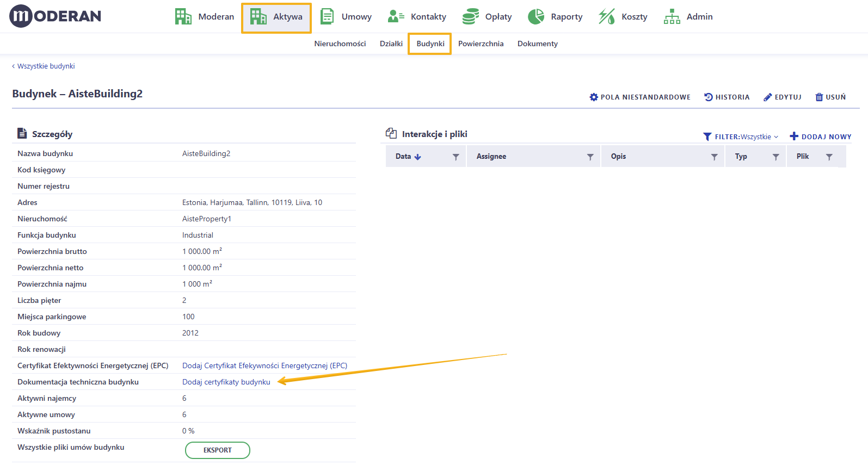Click the EDYTUJ label
The image size is (868, 465).
[788, 97]
